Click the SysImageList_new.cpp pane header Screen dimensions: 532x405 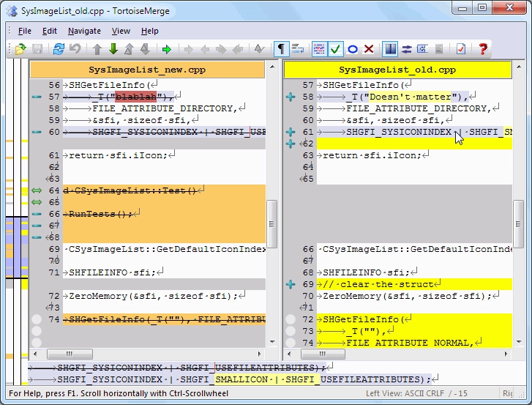pyautogui.click(x=147, y=70)
